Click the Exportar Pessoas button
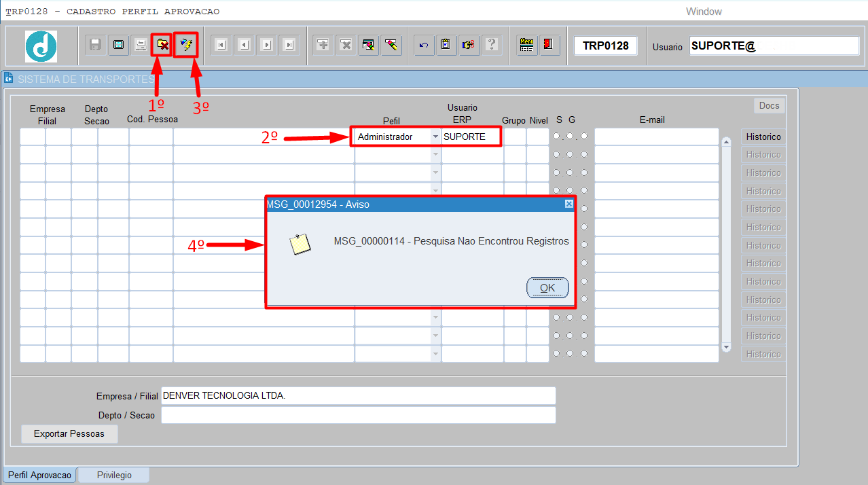 coord(69,433)
